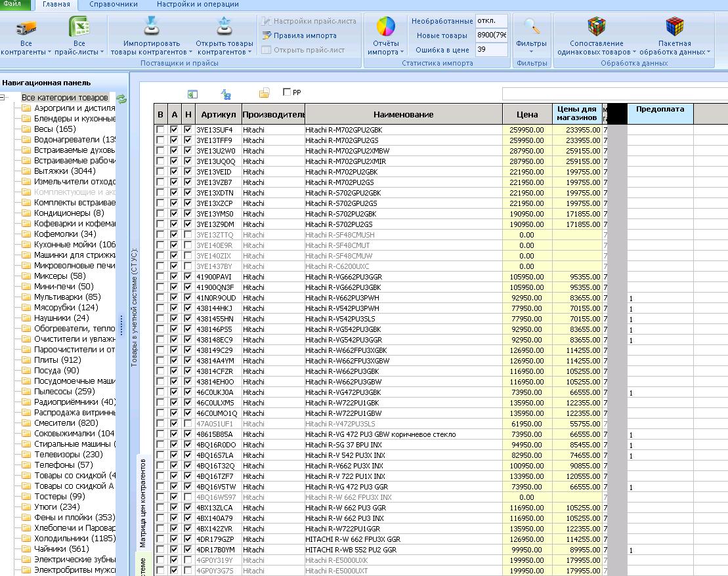Click the 'Правила импорта' icon
Image resolution: width=728 pixels, height=576 pixels.
pos(267,35)
